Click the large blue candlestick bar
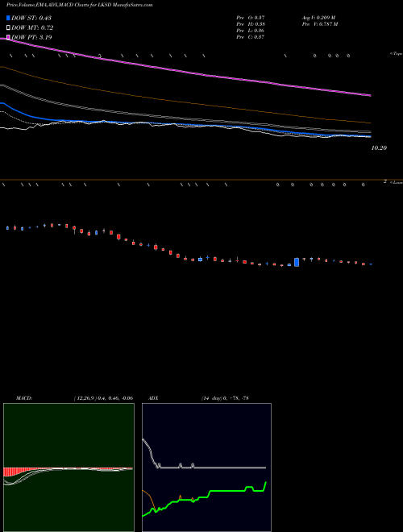Screen dimensions: 403x532 (297, 262)
